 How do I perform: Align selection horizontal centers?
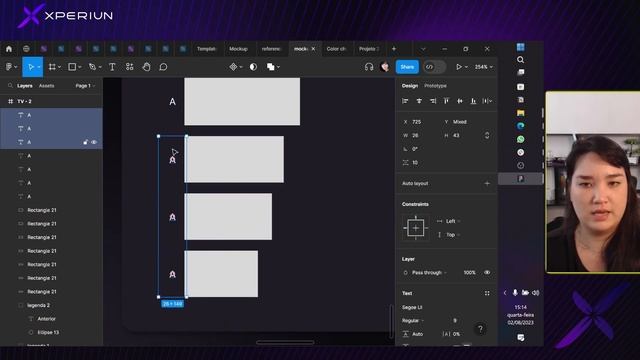[x=419, y=101]
